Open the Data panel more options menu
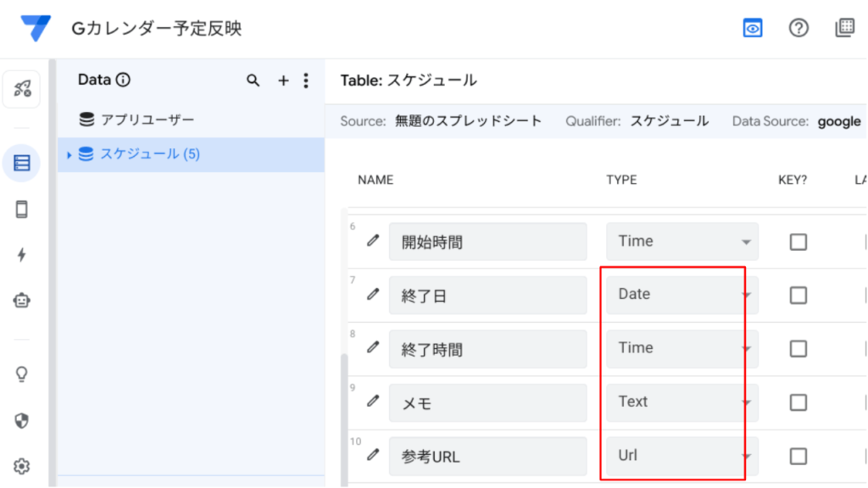This screenshot has height=488, width=868. point(306,80)
